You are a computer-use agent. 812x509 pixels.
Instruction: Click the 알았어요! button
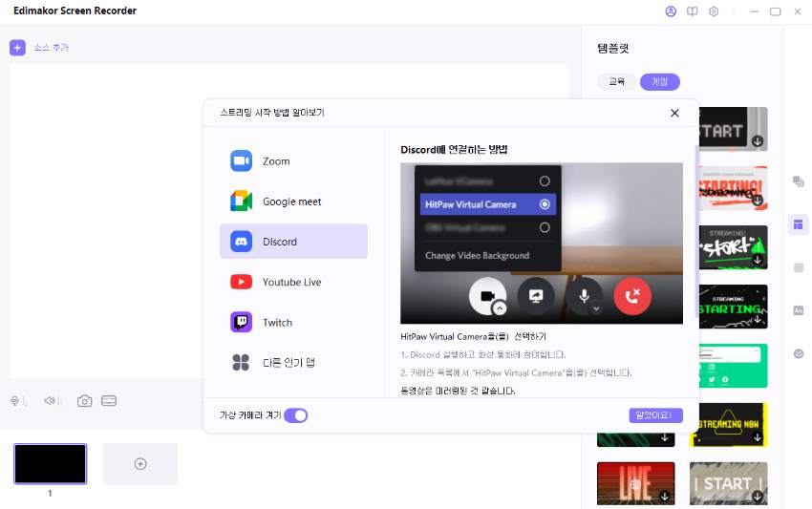(x=655, y=415)
